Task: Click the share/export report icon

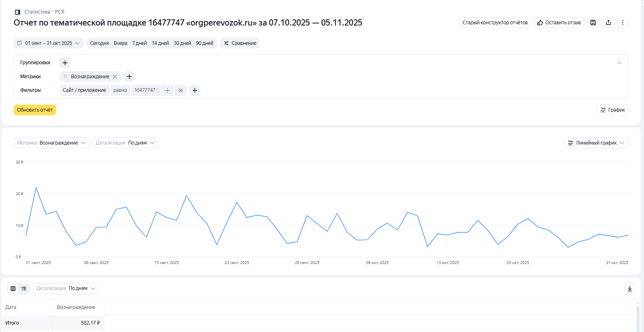Action: point(608,23)
